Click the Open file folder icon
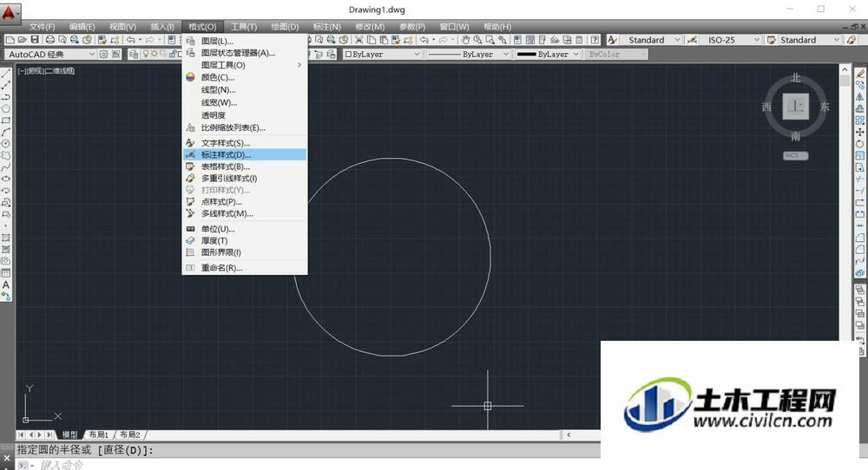The image size is (868, 470). (x=23, y=40)
